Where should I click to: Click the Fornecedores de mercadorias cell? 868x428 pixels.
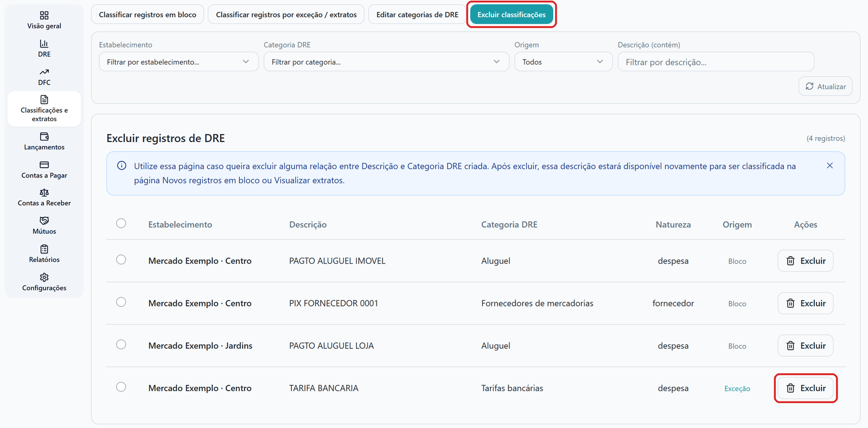537,303
